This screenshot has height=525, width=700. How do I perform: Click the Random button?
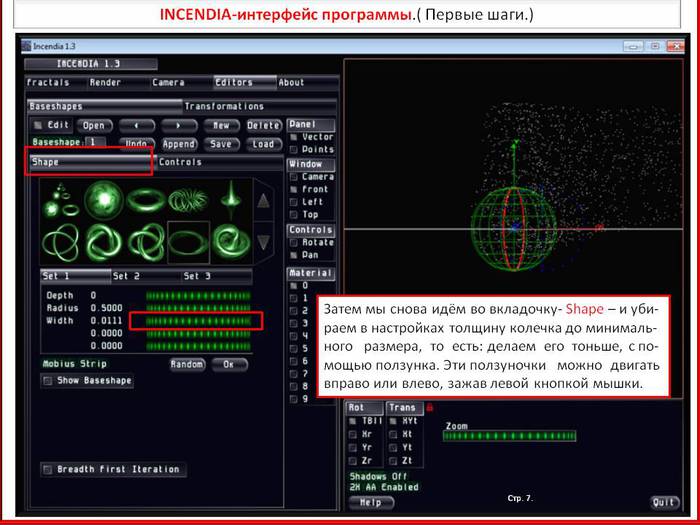click(x=188, y=364)
